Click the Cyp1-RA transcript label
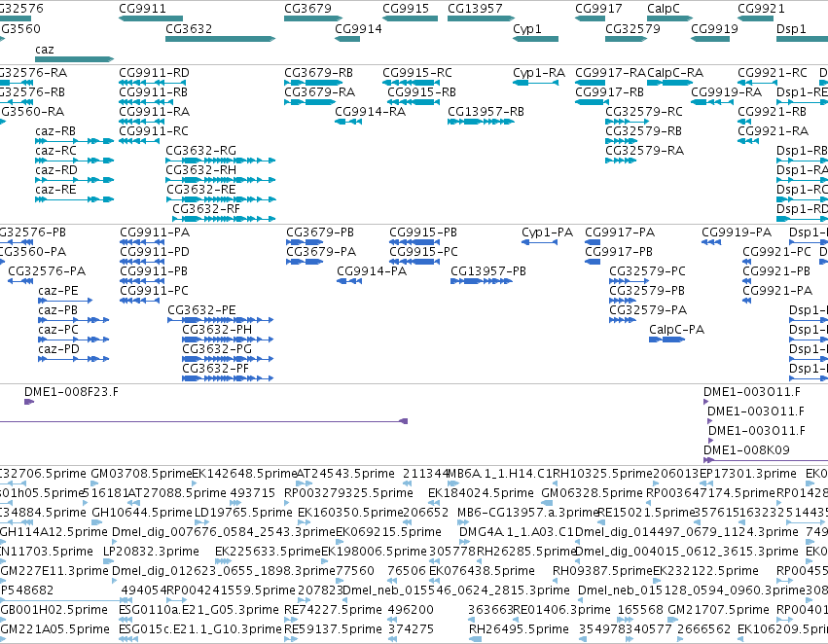The image size is (828, 644). pos(539,73)
